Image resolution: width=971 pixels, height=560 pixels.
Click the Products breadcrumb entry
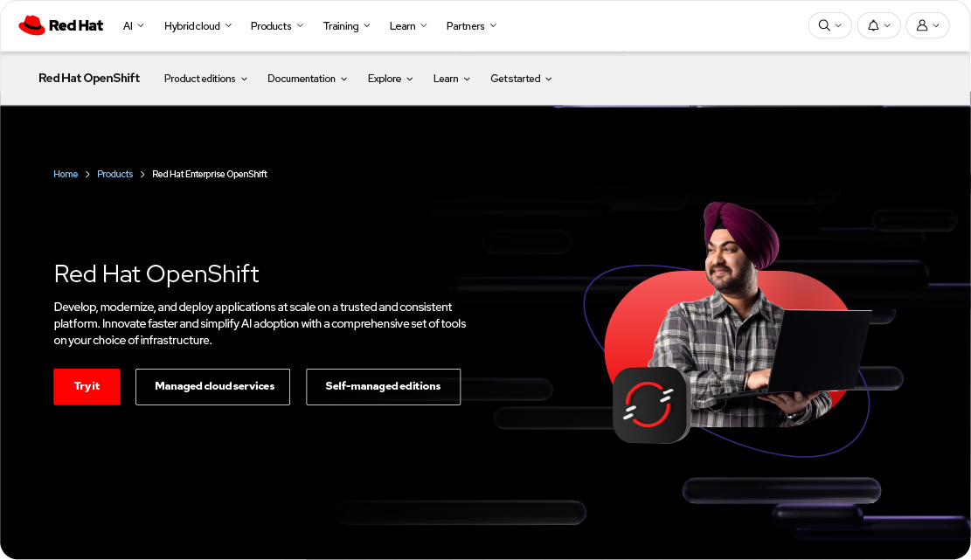(114, 174)
